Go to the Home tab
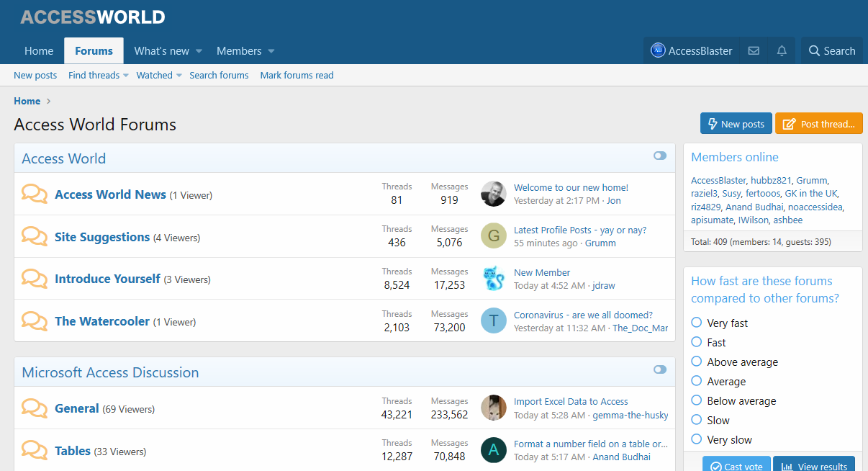The height and width of the screenshot is (471, 868). coord(39,51)
